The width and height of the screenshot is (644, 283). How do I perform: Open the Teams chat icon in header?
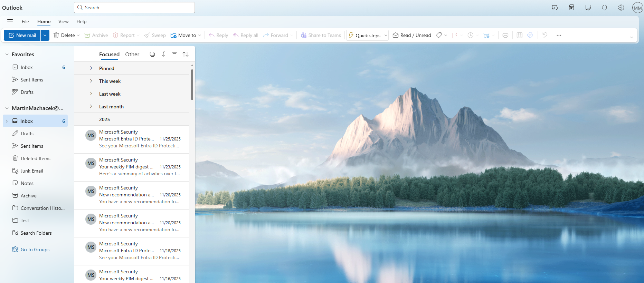pos(555,8)
